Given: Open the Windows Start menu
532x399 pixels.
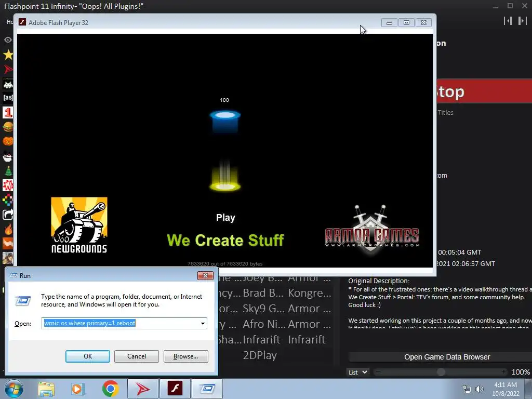Looking at the screenshot, I should pyautogui.click(x=14, y=389).
